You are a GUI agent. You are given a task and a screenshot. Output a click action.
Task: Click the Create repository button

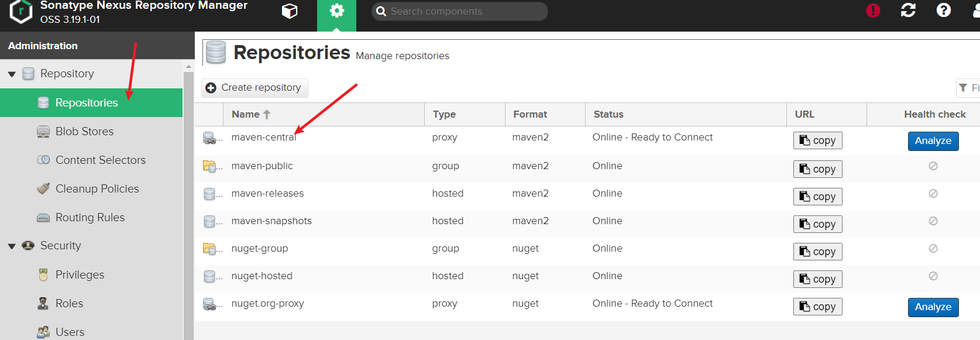pos(255,88)
